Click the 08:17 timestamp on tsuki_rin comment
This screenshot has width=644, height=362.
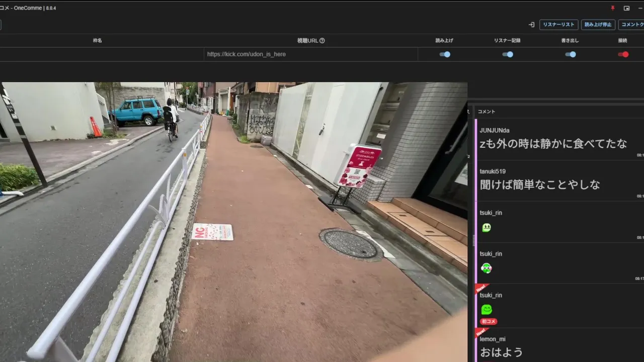639,279
